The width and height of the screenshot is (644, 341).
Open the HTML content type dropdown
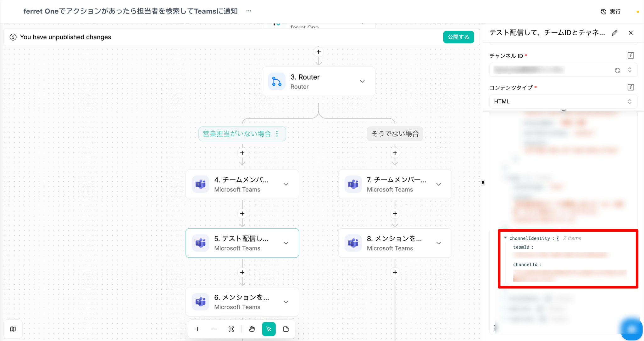tap(563, 101)
